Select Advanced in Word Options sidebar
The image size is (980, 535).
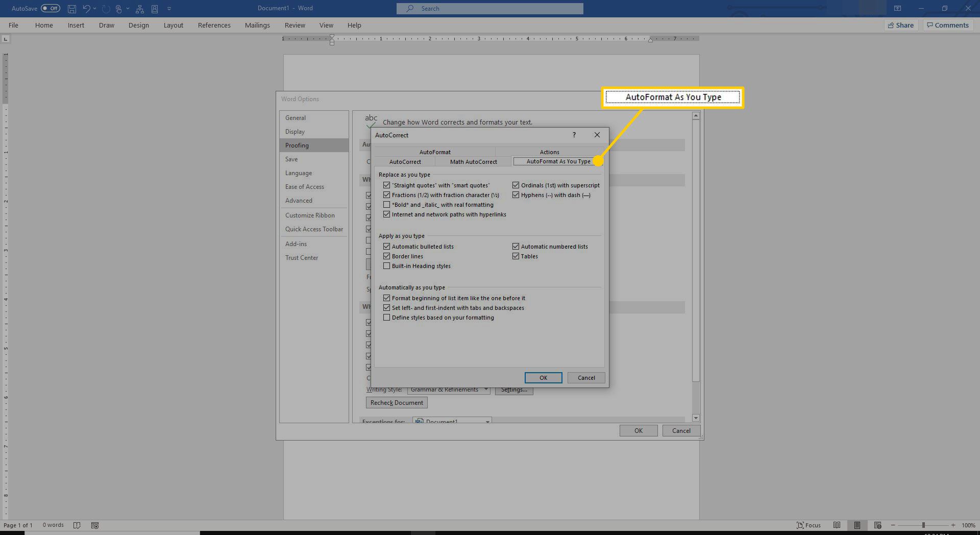(314, 201)
